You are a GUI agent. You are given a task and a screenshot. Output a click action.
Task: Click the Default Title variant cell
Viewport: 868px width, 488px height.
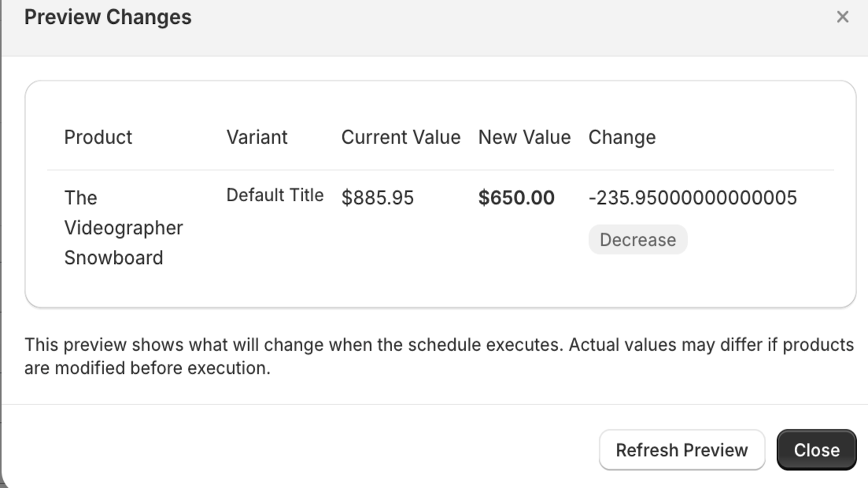pos(275,195)
